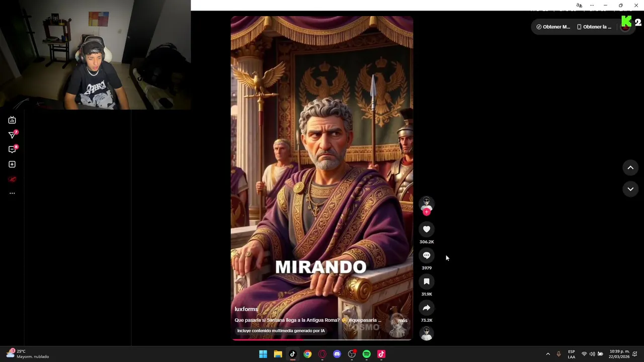Open the profile avatar in top-right pill
Viewport: 644px width, 362px height.
tap(625, 27)
